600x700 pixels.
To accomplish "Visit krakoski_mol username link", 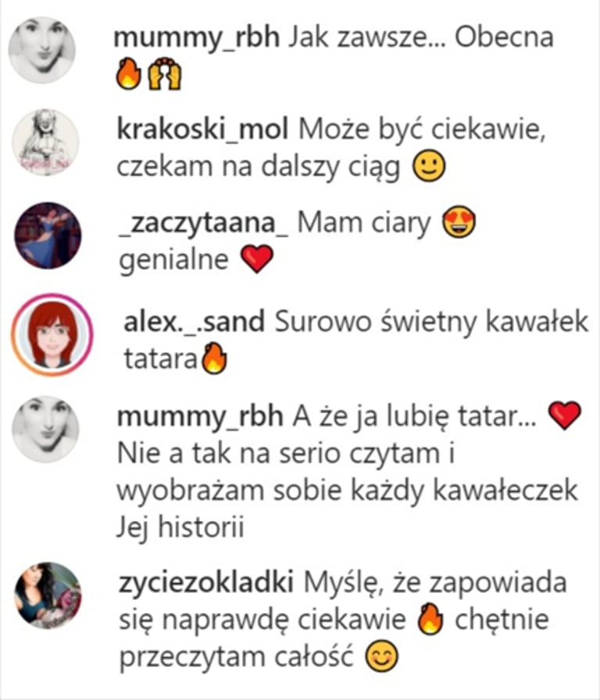I will coord(202,130).
